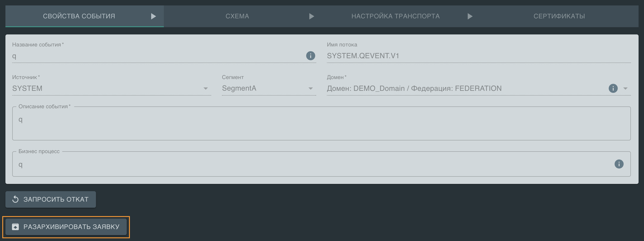The width and height of the screenshot is (644, 241).
Task: Expand the Источник dropdown
Action: 205,89
